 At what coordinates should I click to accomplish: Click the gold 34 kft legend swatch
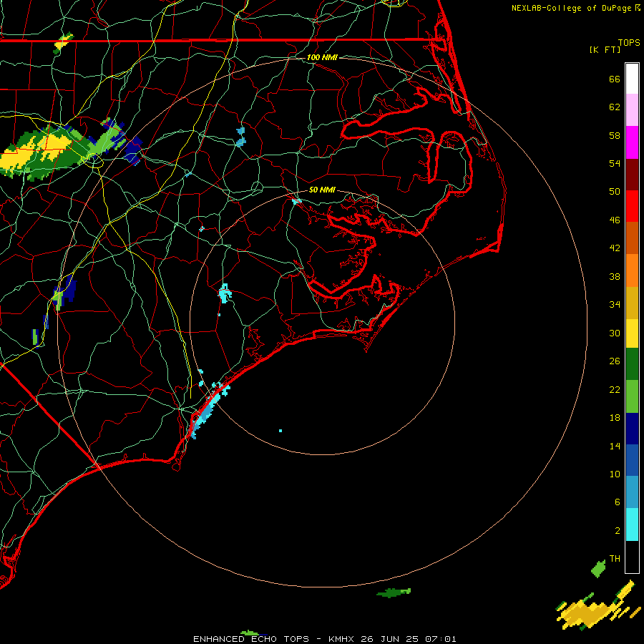pos(632,303)
